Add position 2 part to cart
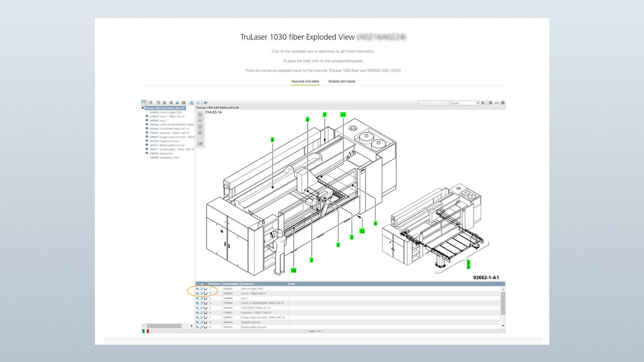644x362 pixels. click(205, 294)
